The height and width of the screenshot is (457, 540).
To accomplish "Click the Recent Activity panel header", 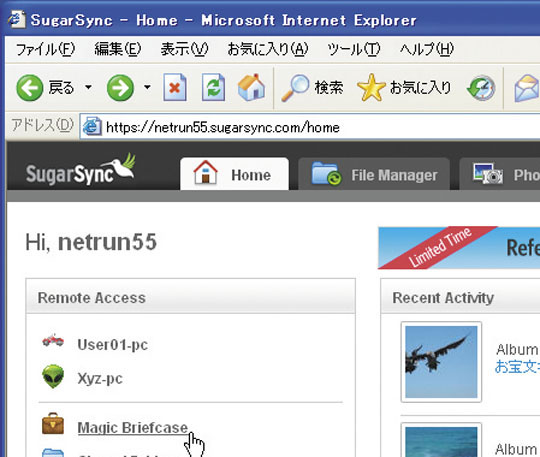I will tap(460, 297).
